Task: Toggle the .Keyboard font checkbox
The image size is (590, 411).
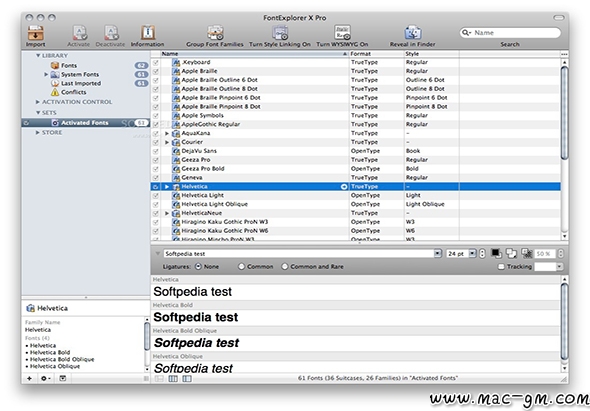Action: click(156, 62)
